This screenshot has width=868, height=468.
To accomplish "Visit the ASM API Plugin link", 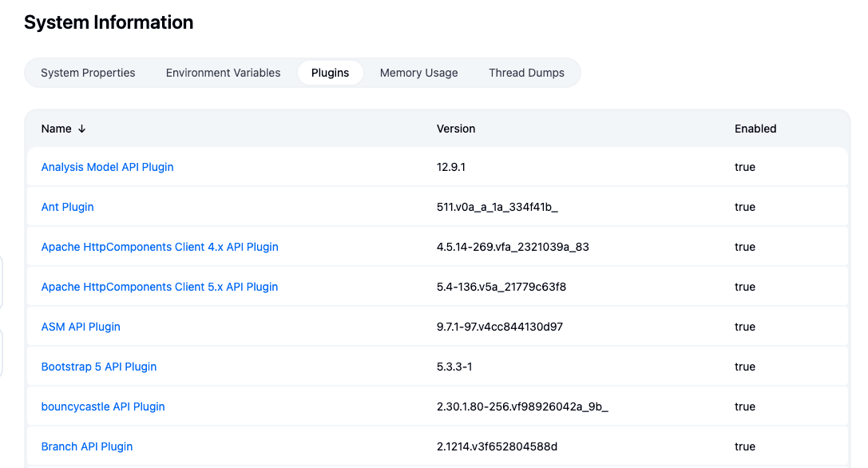I will 81,327.
